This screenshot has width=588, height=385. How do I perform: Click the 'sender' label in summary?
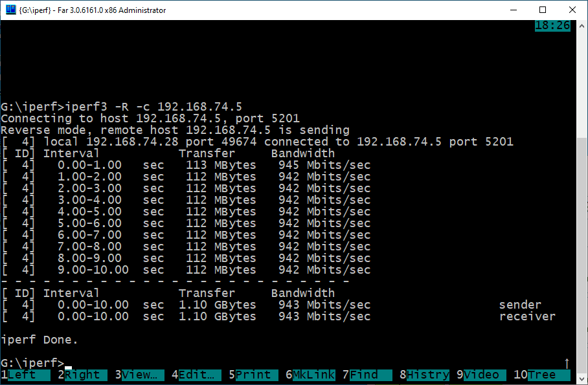click(520, 305)
